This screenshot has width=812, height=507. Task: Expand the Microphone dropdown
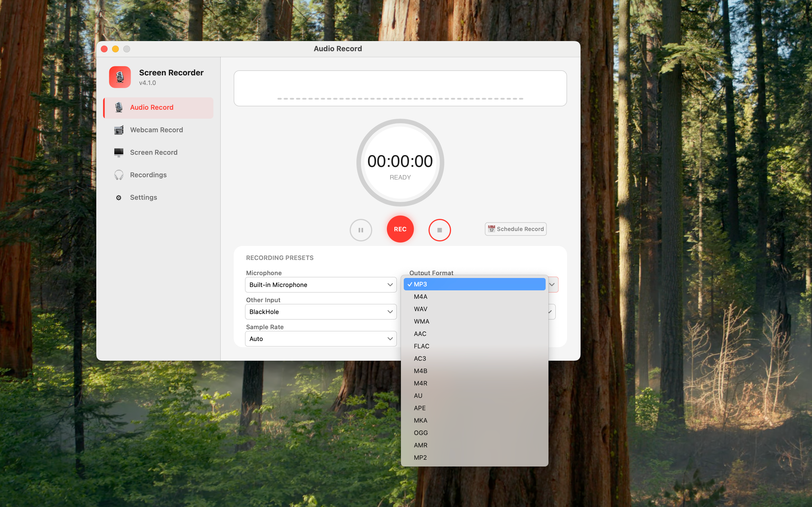(x=321, y=285)
